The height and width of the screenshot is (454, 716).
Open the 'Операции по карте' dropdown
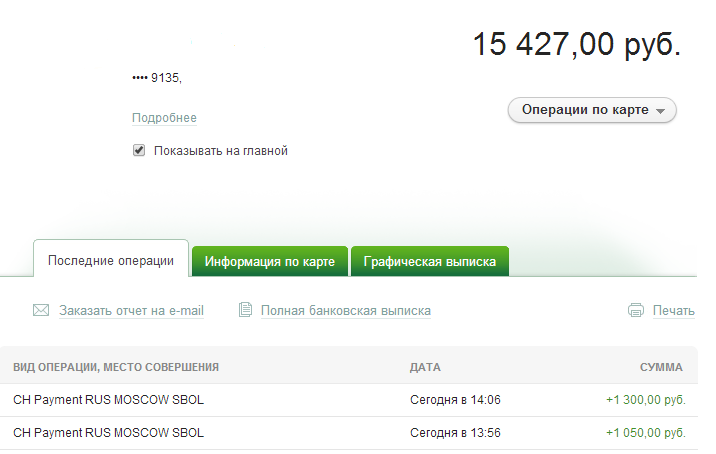[592, 110]
